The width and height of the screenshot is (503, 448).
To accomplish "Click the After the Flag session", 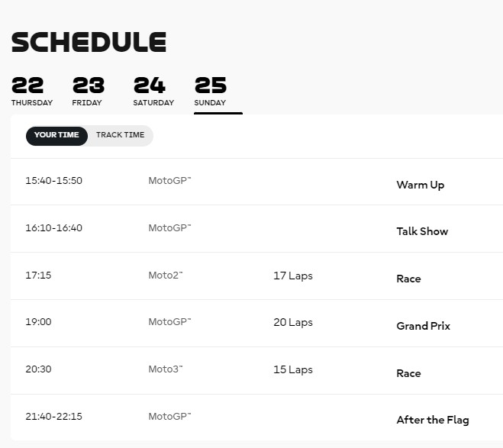I will (432, 420).
